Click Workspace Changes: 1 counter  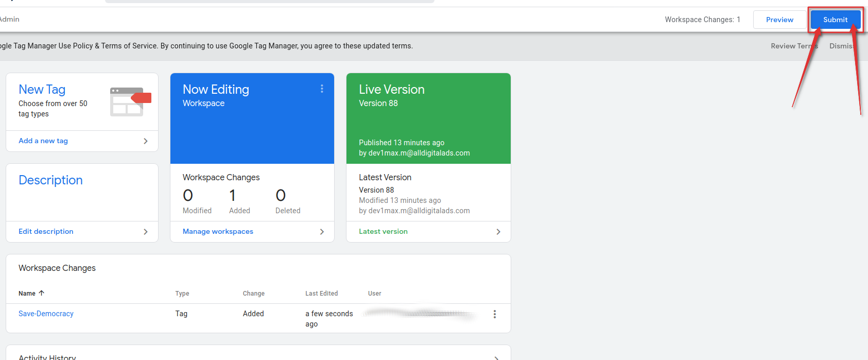coord(702,20)
